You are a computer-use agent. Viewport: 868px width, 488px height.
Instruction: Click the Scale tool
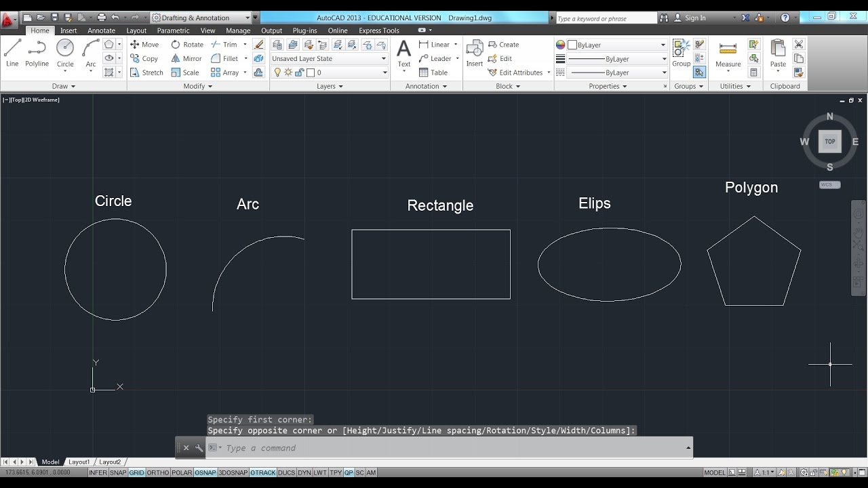(x=185, y=73)
